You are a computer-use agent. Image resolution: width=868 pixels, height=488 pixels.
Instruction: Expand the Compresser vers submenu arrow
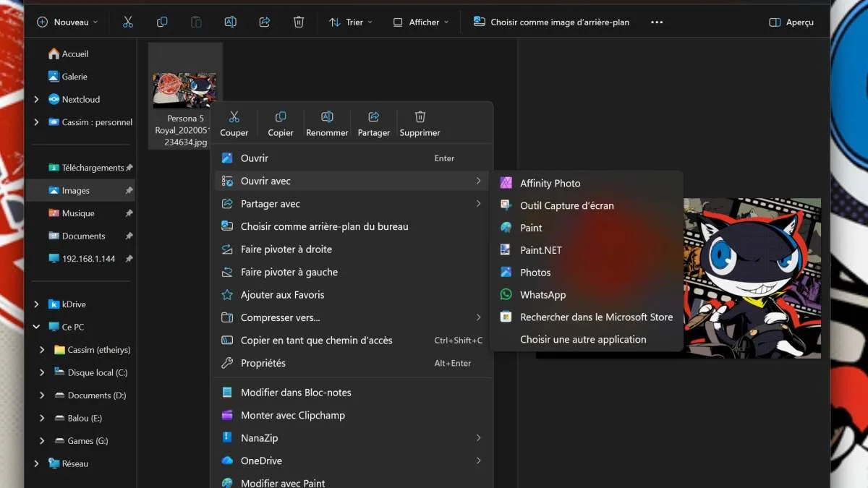coord(478,317)
